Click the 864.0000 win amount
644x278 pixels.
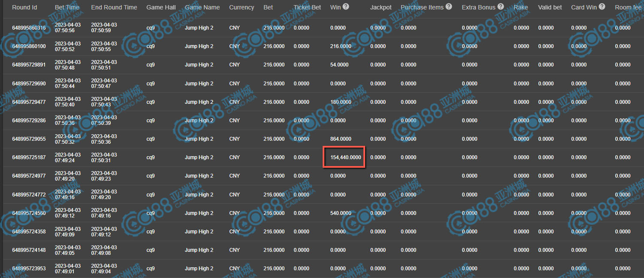(341, 139)
